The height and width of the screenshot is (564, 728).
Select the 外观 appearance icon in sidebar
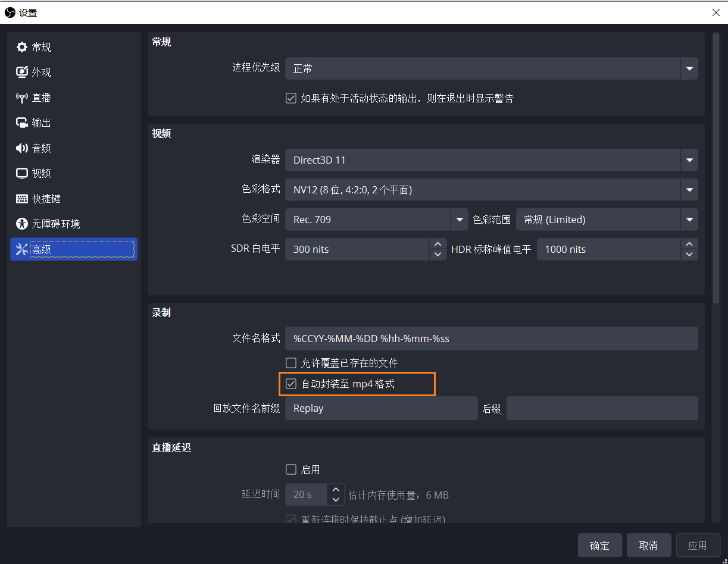pyautogui.click(x=22, y=72)
